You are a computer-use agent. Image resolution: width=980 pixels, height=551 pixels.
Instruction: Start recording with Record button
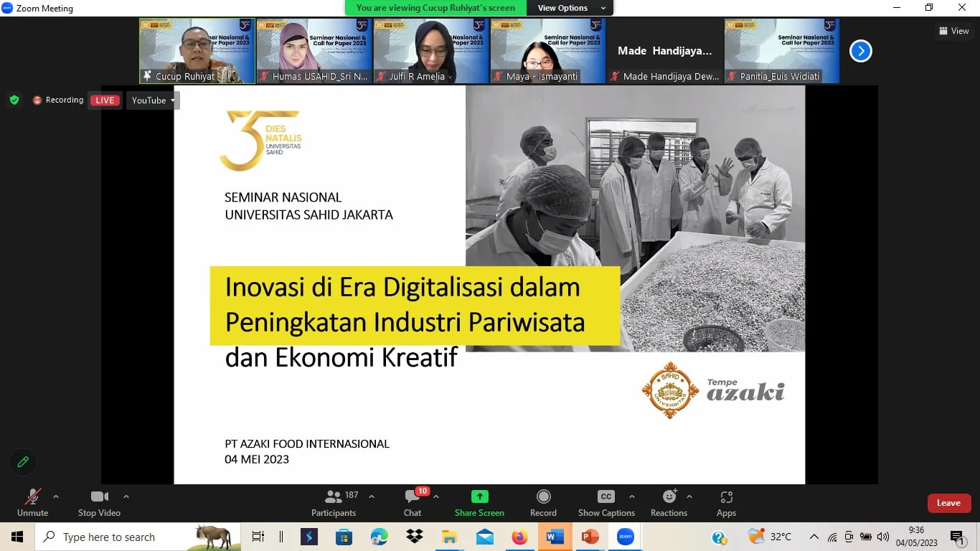543,503
